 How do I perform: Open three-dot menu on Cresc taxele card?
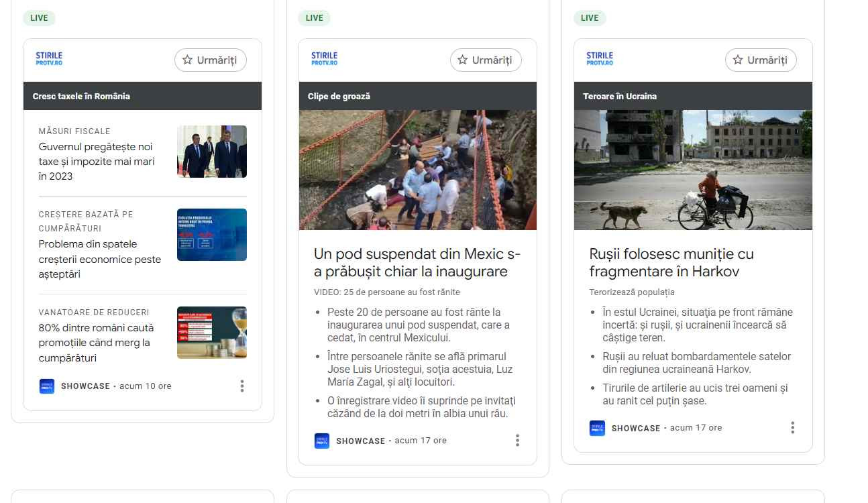click(242, 386)
